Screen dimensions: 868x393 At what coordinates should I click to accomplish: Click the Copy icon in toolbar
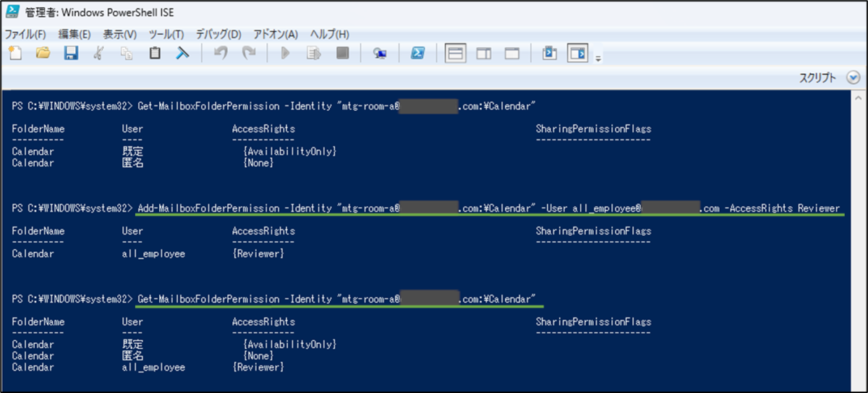(x=127, y=53)
